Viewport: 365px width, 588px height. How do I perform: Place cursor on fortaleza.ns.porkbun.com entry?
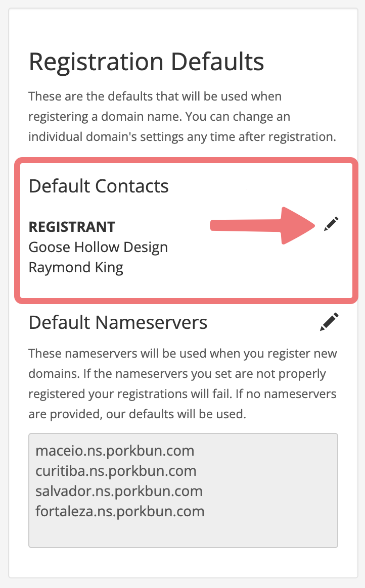pos(120,511)
